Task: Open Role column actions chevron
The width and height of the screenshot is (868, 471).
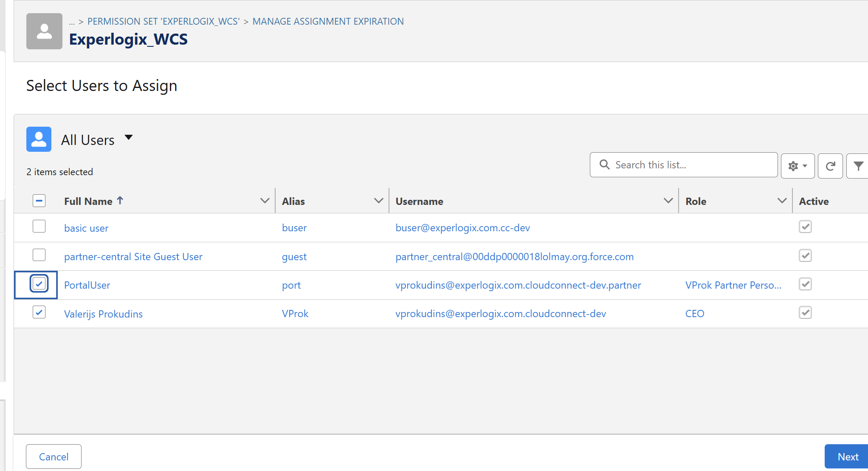Action: (782, 201)
